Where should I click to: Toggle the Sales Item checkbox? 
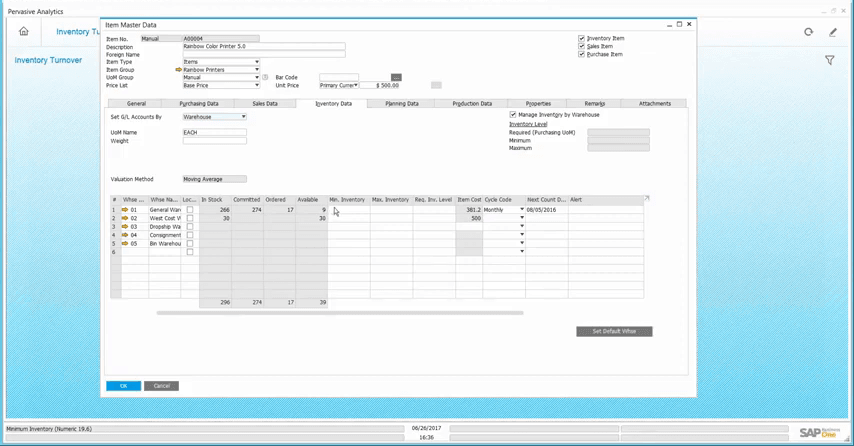(x=581, y=46)
